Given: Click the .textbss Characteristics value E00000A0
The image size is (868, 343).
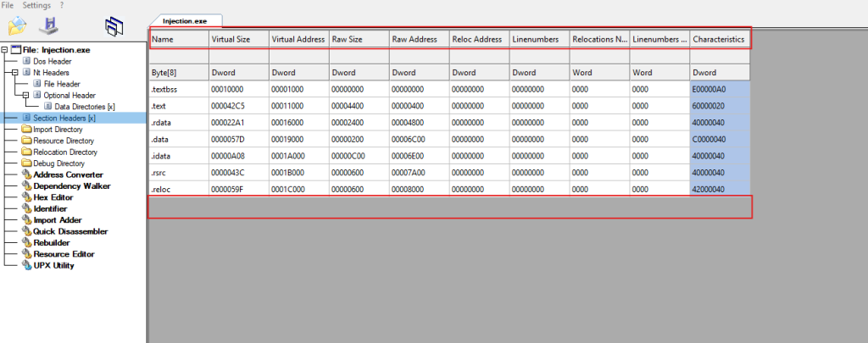Looking at the screenshot, I should pos(709,89).
